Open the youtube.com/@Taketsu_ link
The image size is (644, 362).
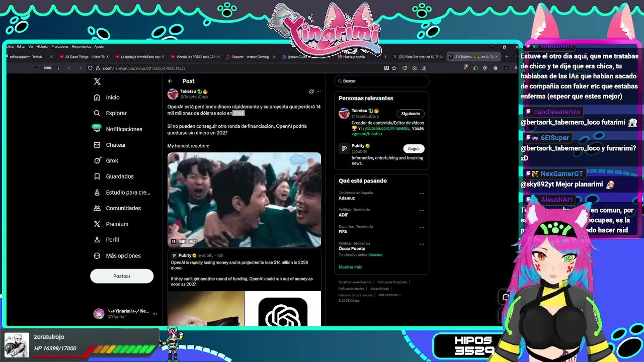click(x=387, y=128)
